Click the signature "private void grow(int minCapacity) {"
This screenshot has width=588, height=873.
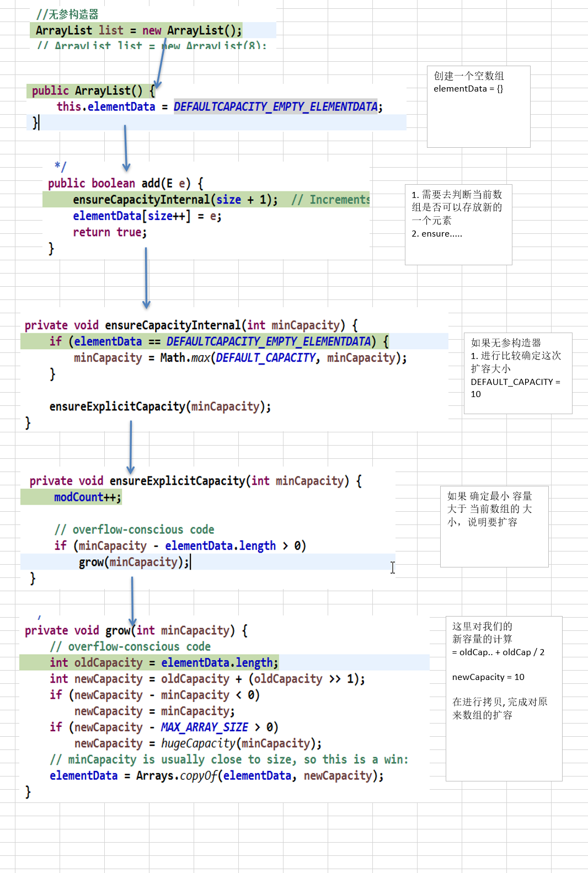(x=136, y=630)
